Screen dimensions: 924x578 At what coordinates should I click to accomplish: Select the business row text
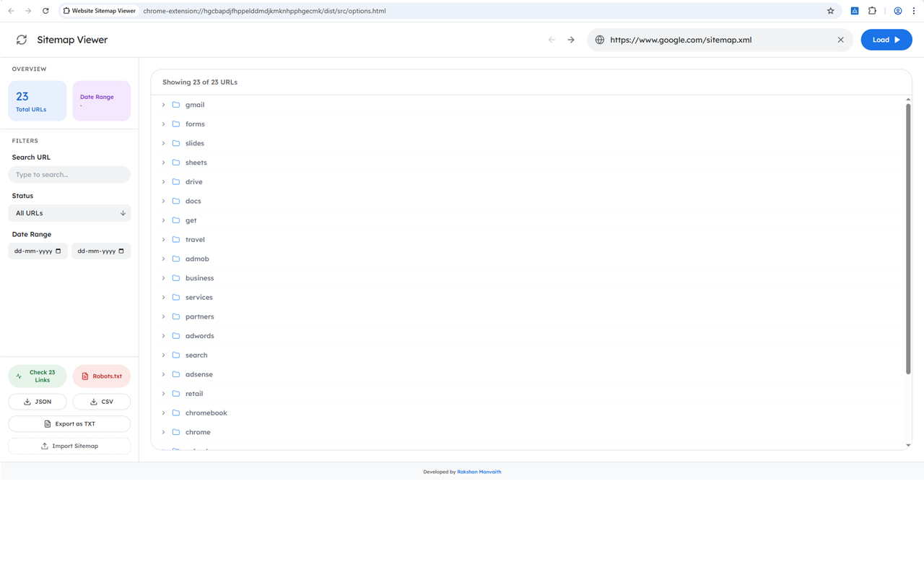tap(199, 278)
